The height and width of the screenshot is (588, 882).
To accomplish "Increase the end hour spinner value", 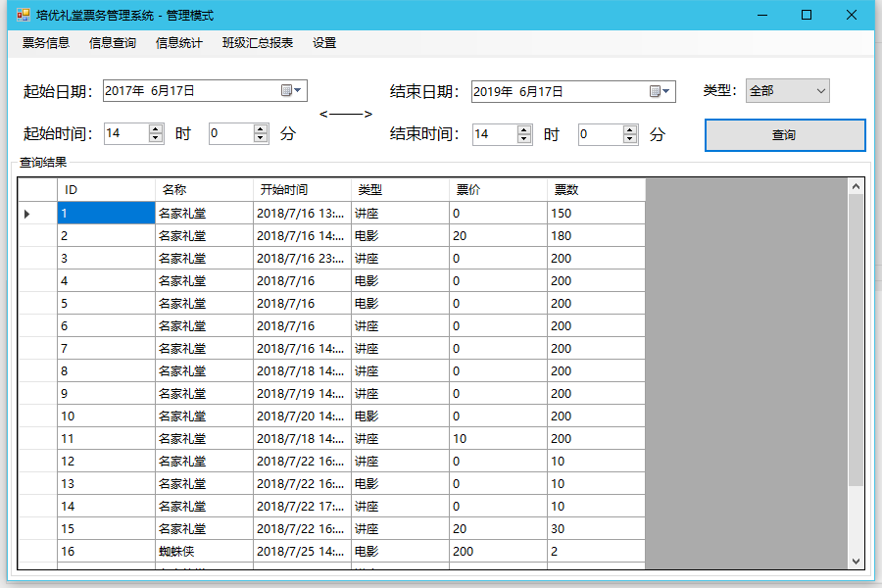I will [x=524, y=129].
